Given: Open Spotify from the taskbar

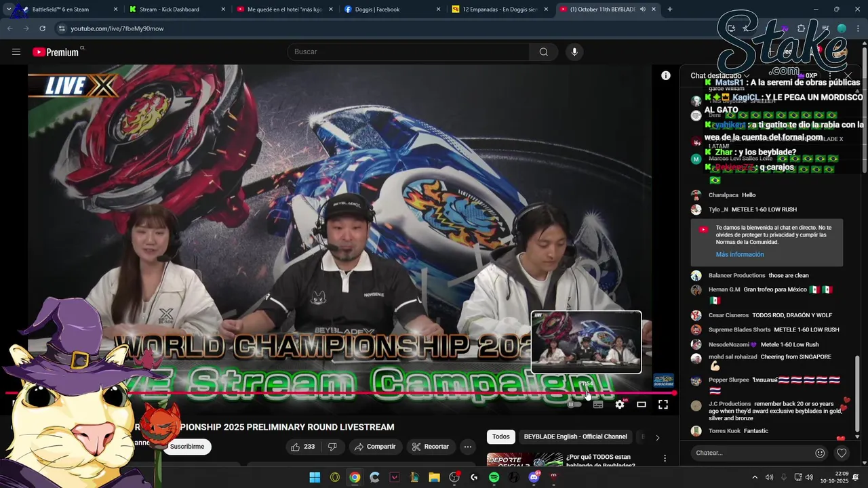Looking at the screenshot, I should pyautogui.click(x=494, y=477).
